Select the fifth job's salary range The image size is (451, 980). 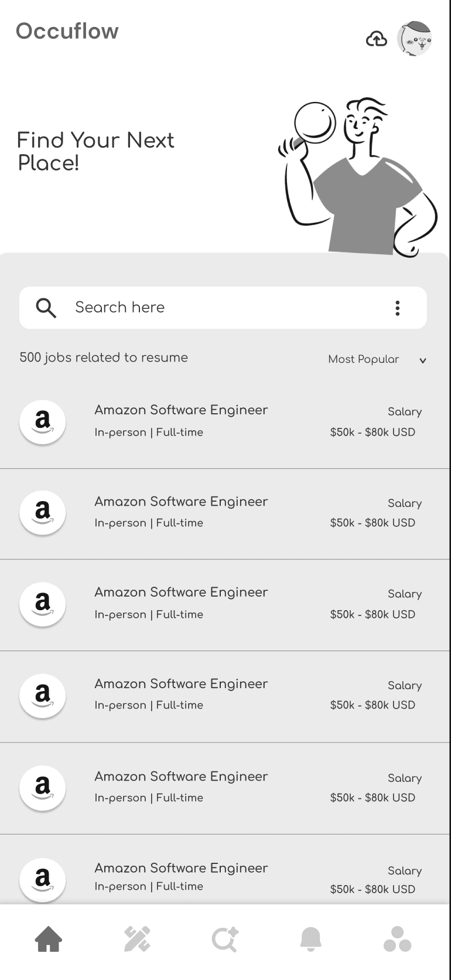pos(373,798)
